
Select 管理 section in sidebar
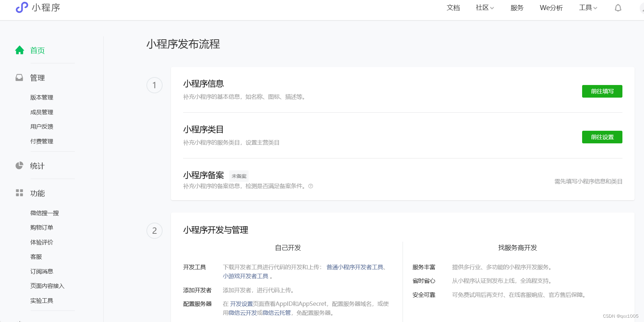pyautogui.click(x=37, y=78)
